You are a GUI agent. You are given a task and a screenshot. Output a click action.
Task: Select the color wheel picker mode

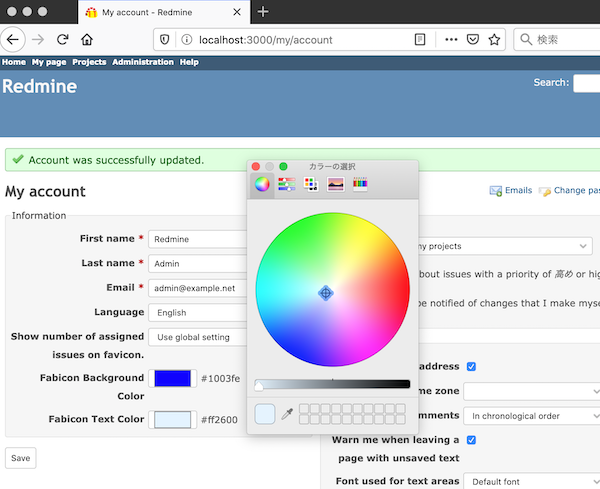click(262, 184)
